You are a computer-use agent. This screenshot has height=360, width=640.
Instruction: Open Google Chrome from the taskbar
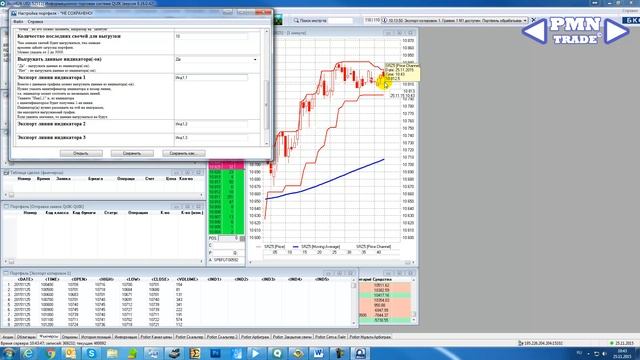(x=51, y=353)
